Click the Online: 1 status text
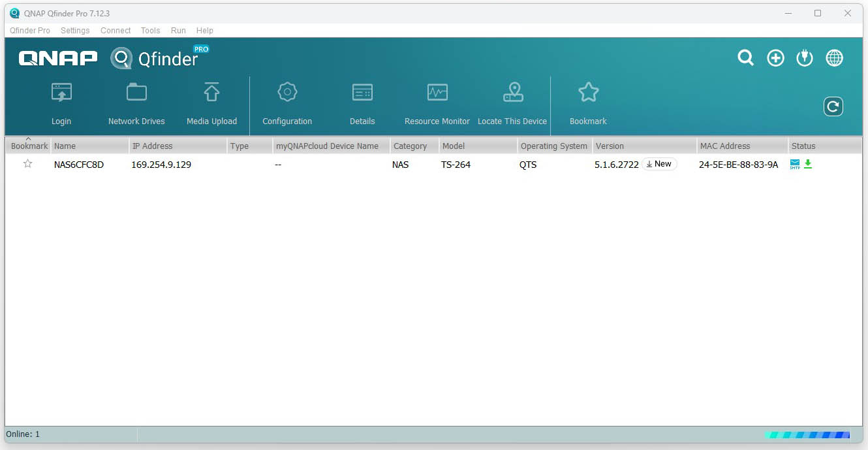Screen dimensions: 868x450 [23, 434]
